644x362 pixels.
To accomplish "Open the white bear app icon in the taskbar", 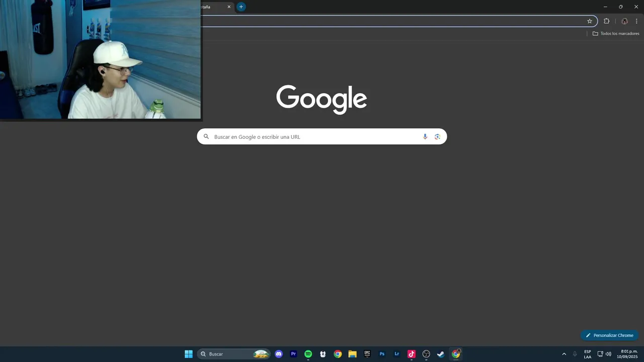I will [323, 354].
